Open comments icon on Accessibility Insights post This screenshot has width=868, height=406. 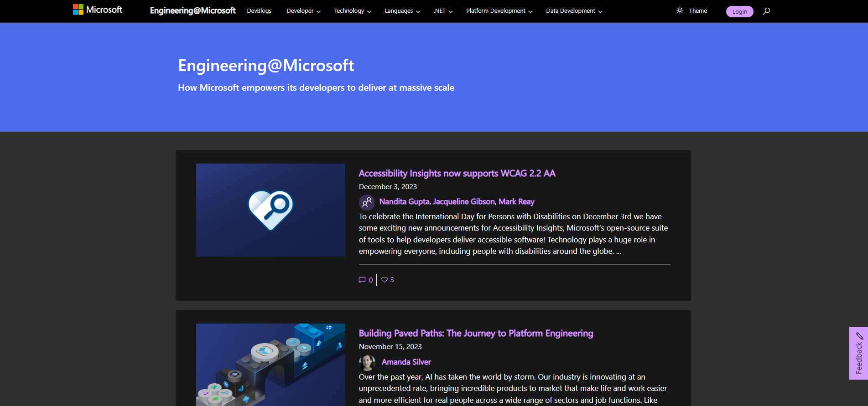coord(362,280)
